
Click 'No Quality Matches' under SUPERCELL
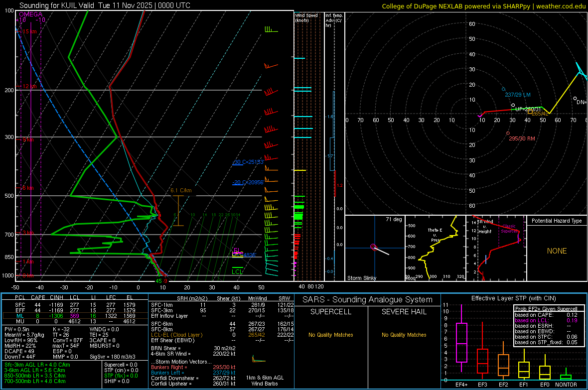[x=331, y=335]
